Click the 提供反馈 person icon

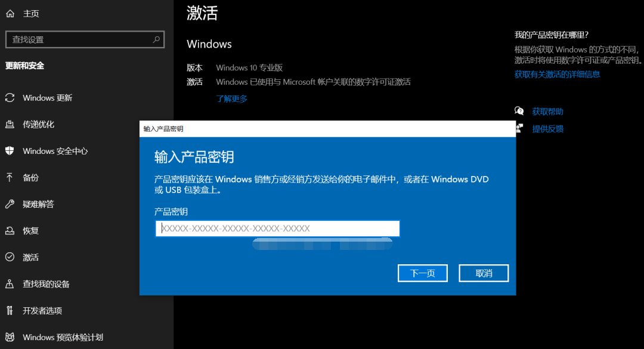(x=519, y=129)
